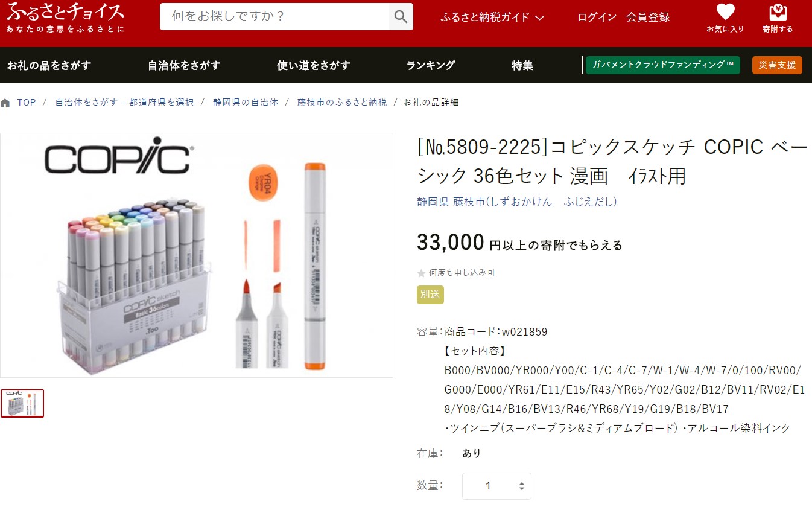Open the 使い道をさがす menu
Viewport: 812px width, 510px height.
click(313, 65)
